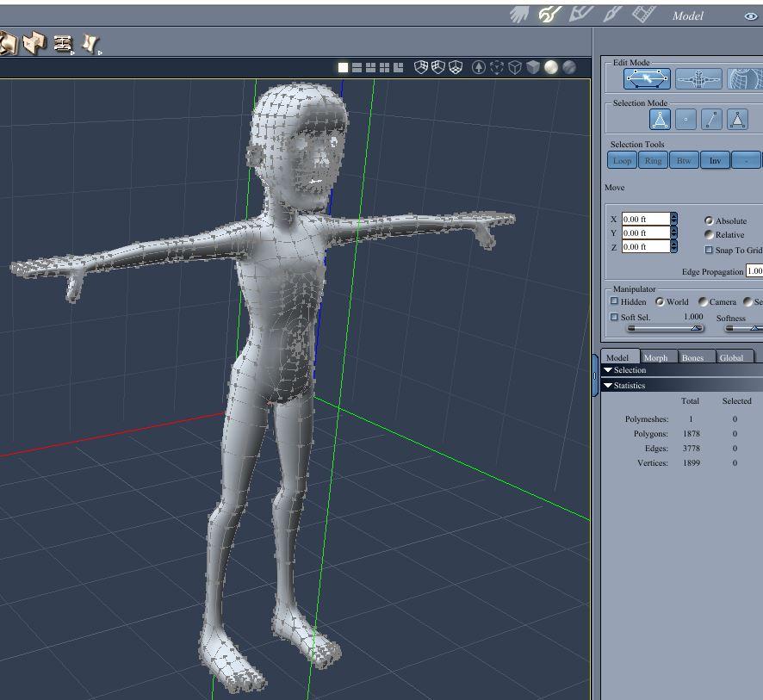Click the X move value field

646,219
